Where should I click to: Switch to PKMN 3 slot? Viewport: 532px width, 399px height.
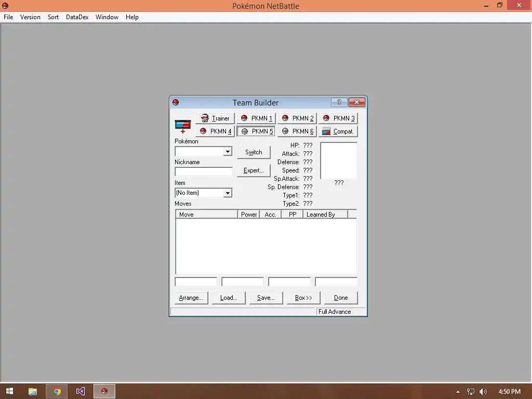(x=338, y=118)
